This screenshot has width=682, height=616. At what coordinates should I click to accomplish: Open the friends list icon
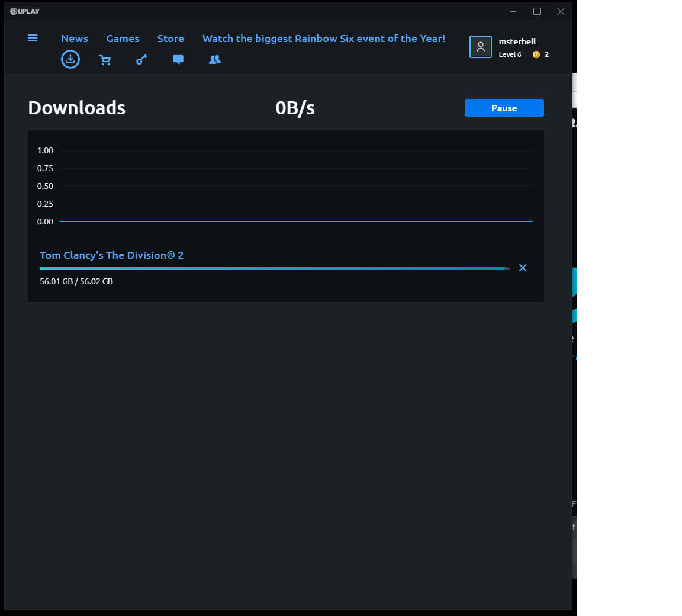pyautogui.click(x=215, y=60)
